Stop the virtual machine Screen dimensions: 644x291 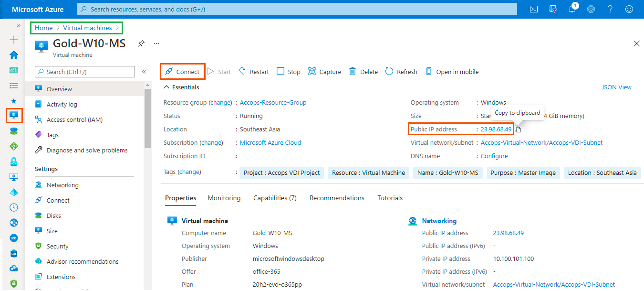[289, 72]
